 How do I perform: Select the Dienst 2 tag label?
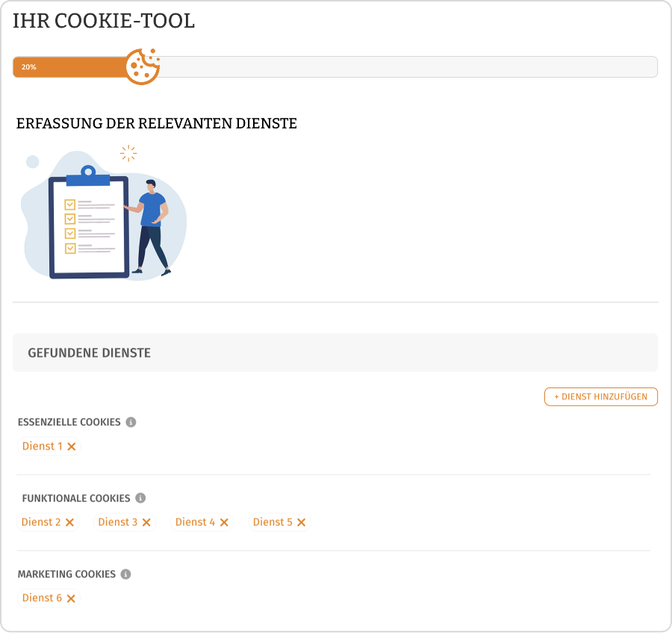pos(41,523)
